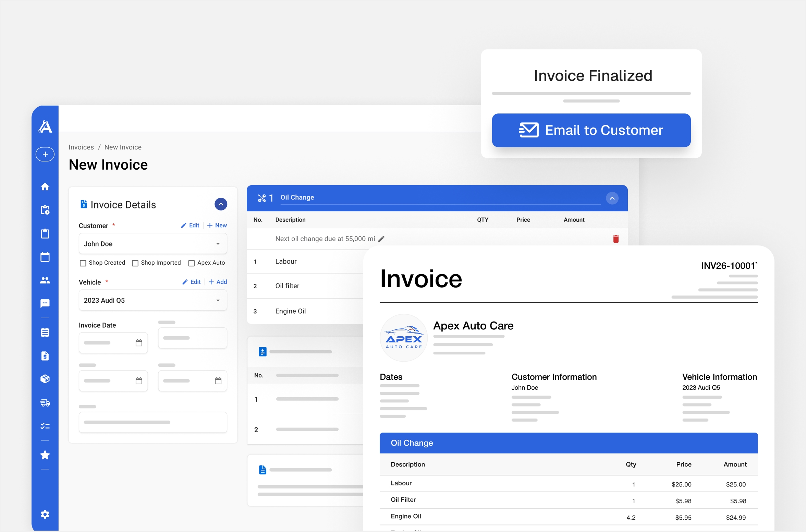Screen dimensions: 806x532
Task: Tick the Shop Created checkbox
Action: point(83,263)
